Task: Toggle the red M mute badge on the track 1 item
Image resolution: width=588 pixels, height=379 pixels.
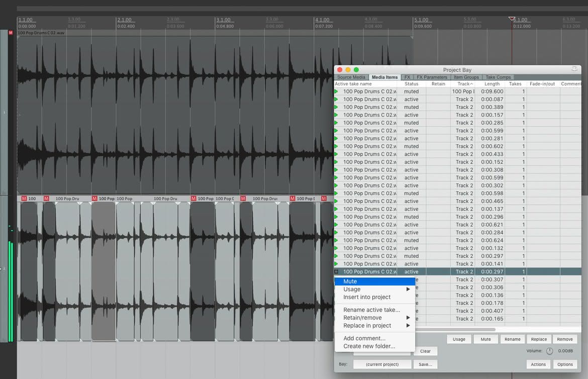Action: [11, 33]
